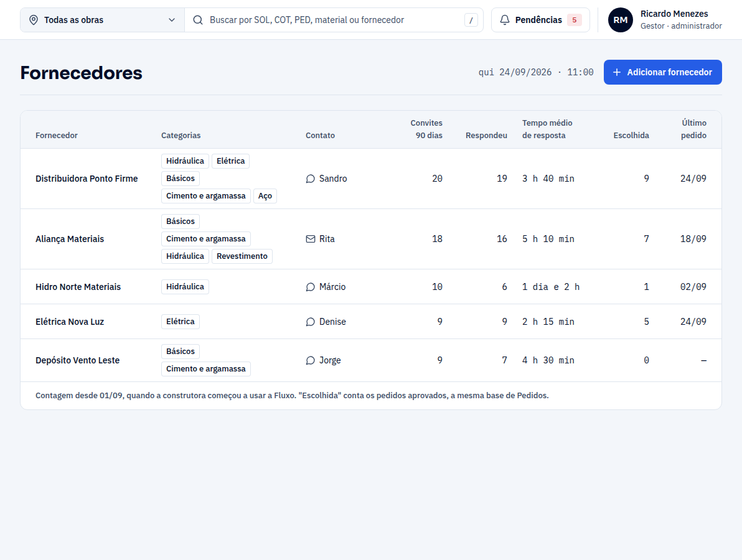
Task: Click the chat icon next to Jorge
Action: (x=311, y=360)
